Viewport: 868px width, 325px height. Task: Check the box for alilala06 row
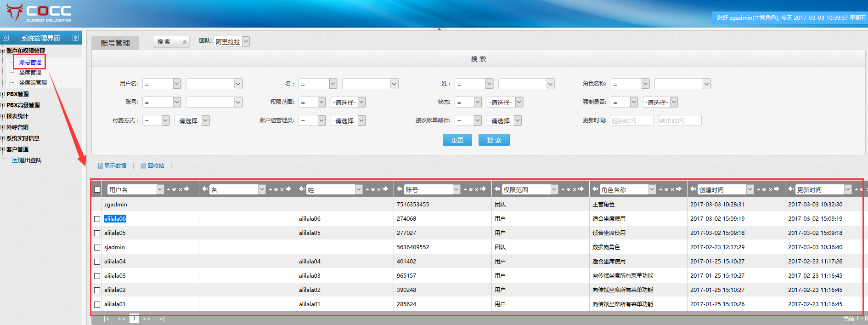click(x=97, y=219)
